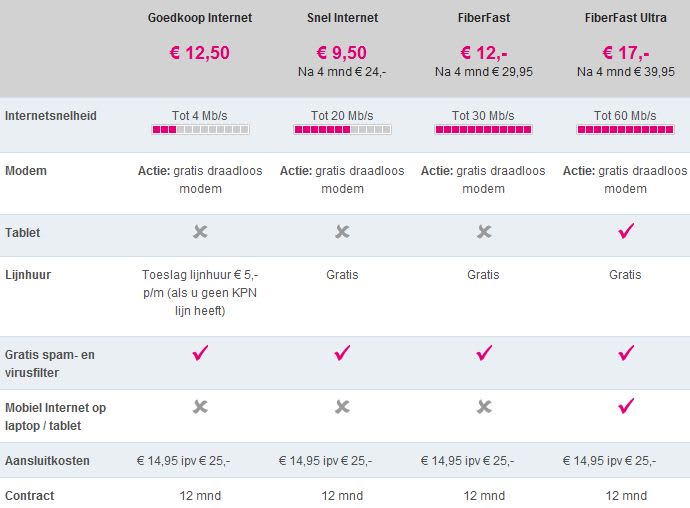
Task: Click the 20 Mb/s speed bar
Action: [x=342, y=130]
